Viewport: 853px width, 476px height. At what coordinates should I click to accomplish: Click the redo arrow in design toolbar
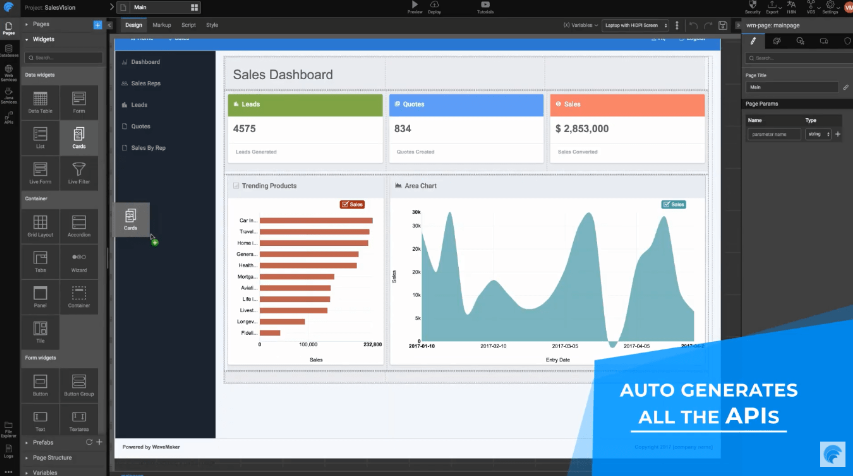[x=708, y=25]
